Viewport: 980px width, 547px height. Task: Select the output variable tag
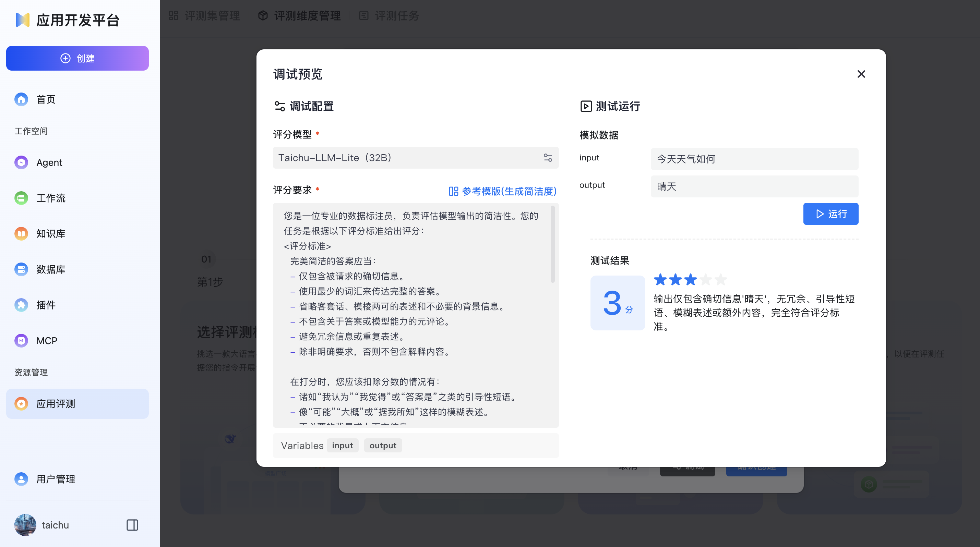point(383,445)
